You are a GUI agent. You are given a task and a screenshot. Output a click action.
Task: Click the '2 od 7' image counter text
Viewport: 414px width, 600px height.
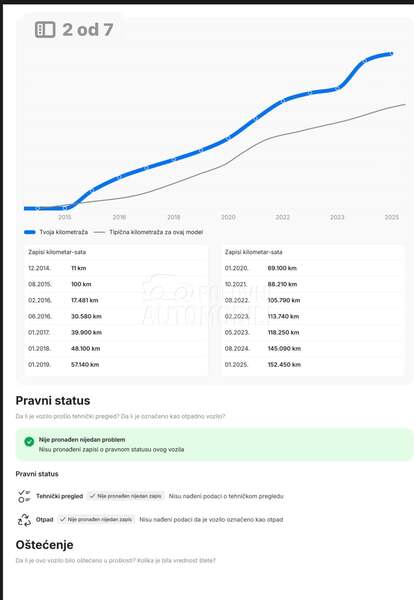coord(88,29)
